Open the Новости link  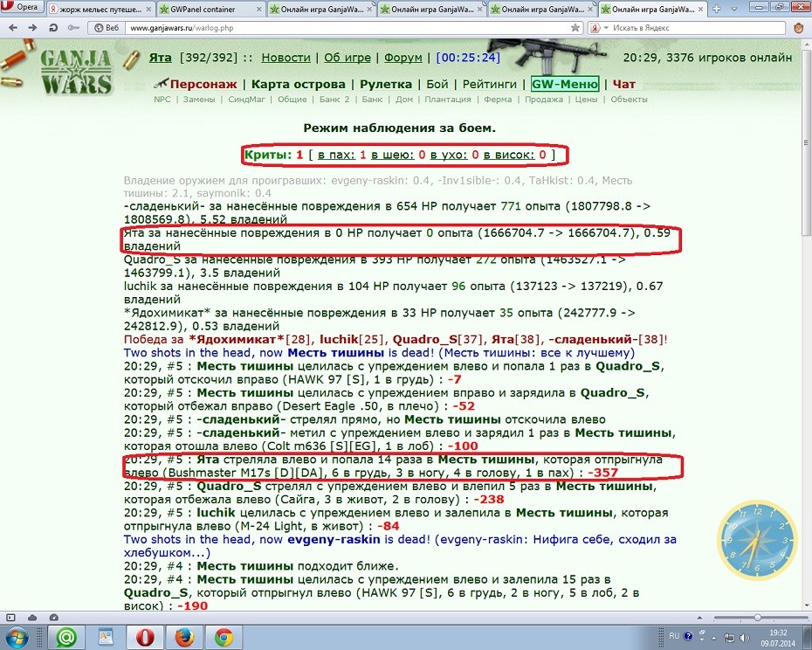286,58
